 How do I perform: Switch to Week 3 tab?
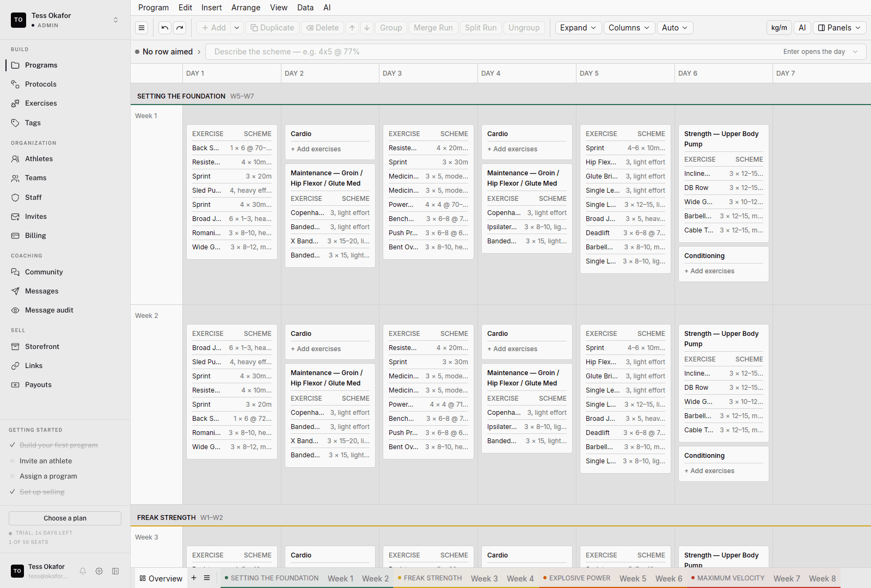[484, 578]
